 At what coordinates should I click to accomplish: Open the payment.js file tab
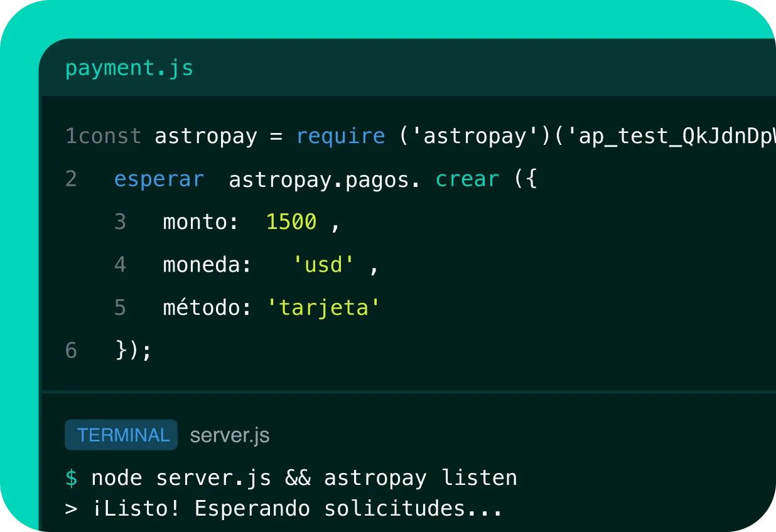pyautogui.click(x=129, y=68)
